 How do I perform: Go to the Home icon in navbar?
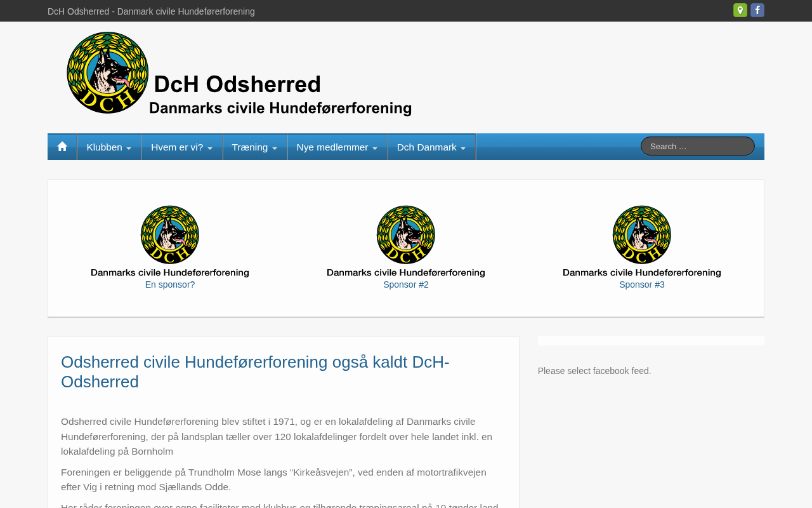coord(62,147)
